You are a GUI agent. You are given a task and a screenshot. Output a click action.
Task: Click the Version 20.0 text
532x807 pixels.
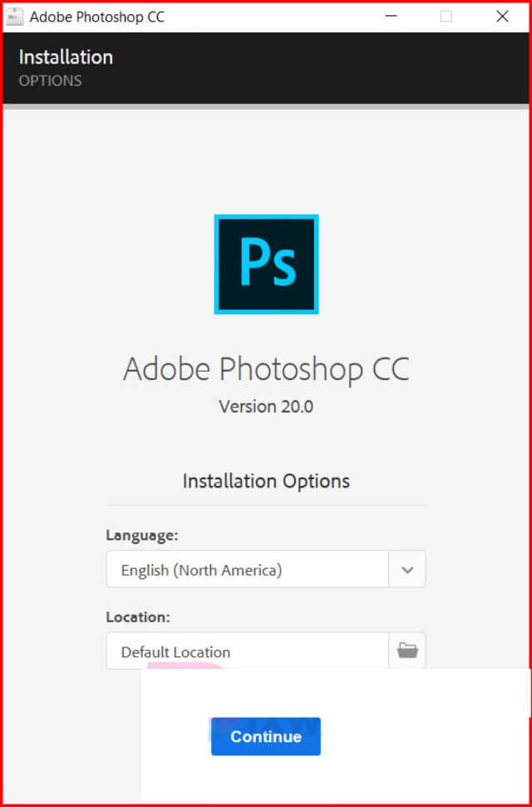(266, 407)
